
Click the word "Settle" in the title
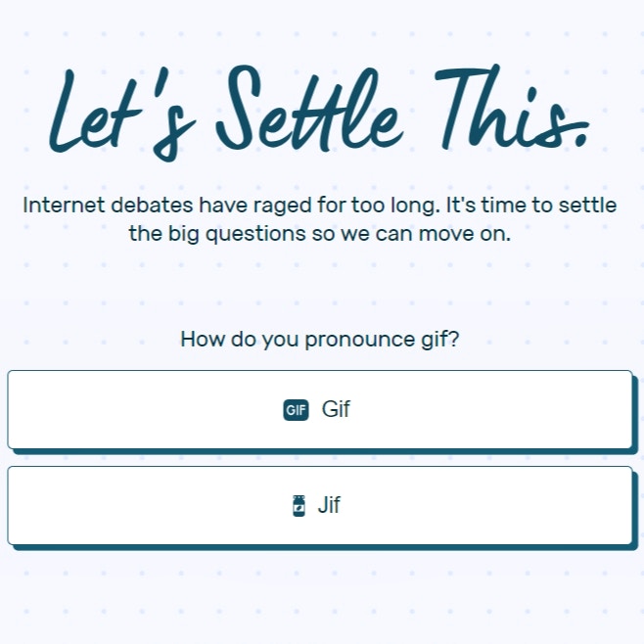pos(309,109)
